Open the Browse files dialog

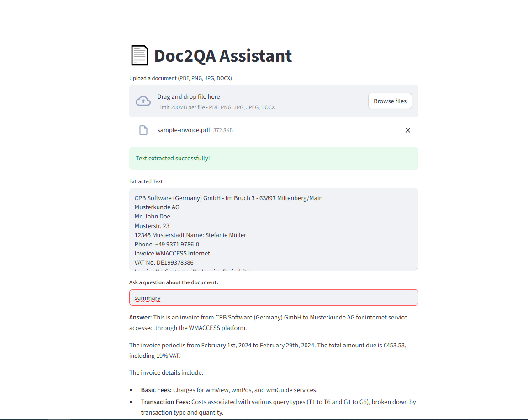pyautogui.click(x=390, y=101)
